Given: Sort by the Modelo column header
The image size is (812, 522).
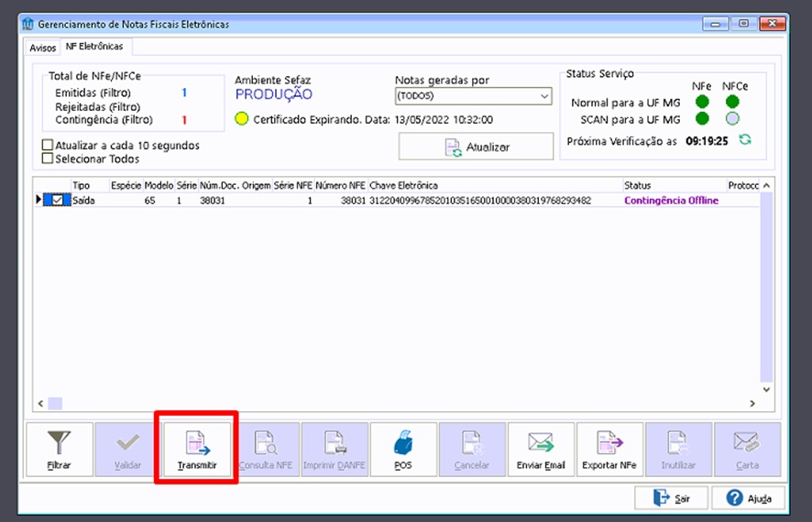Looking at the screenshot, I should coord(159,185).
